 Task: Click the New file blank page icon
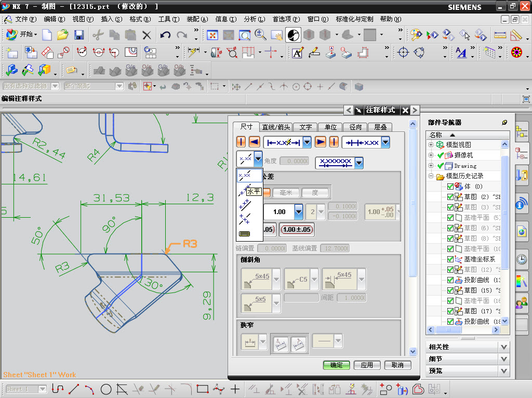(47, 35)
